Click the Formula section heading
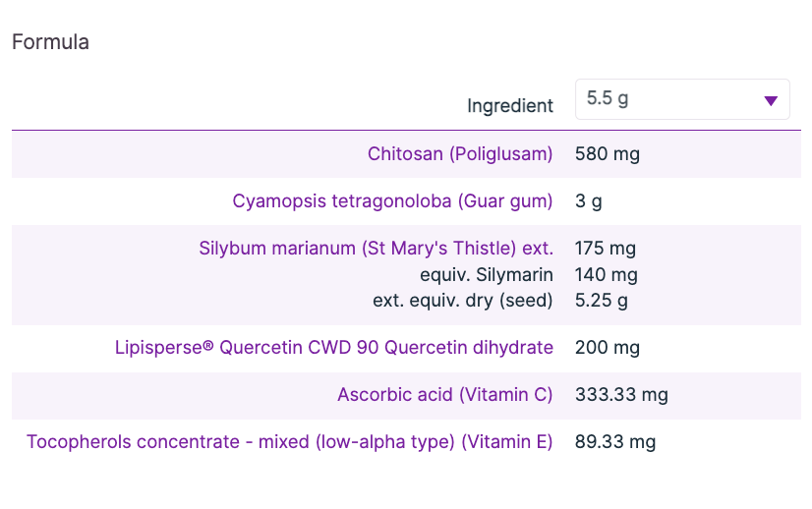The image size is (812, 509). tap(50, 42)
